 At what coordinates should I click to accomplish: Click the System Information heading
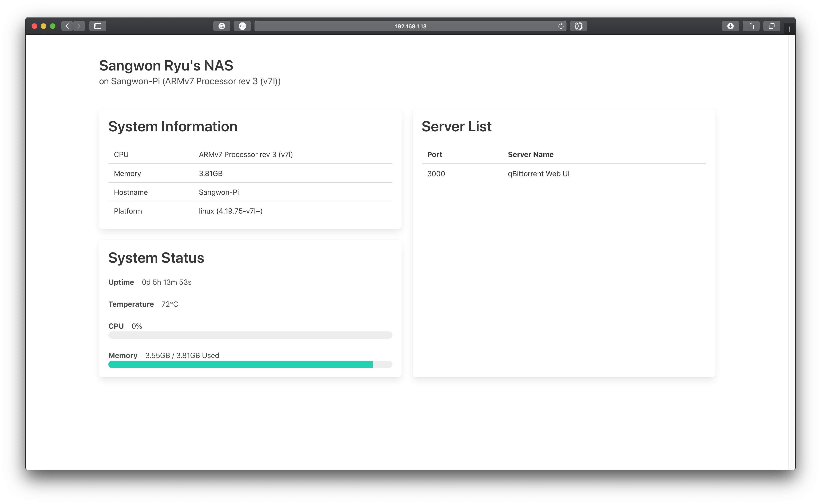pyautogui.click(x=173, y=127)
